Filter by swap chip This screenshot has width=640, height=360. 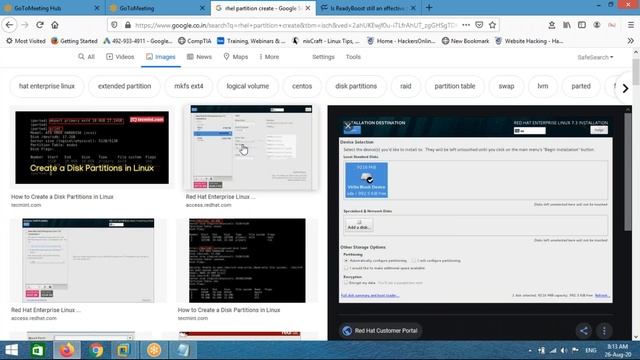(x=506, y=86)
